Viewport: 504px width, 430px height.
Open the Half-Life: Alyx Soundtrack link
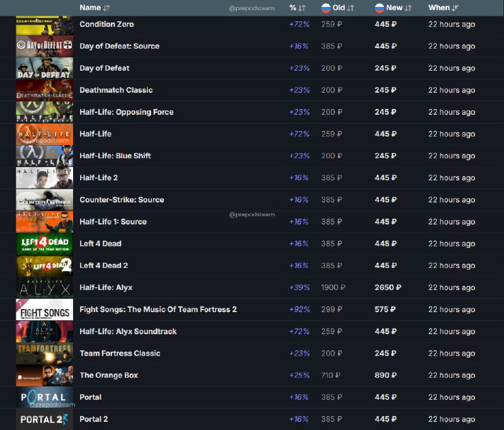click(128, 332)
